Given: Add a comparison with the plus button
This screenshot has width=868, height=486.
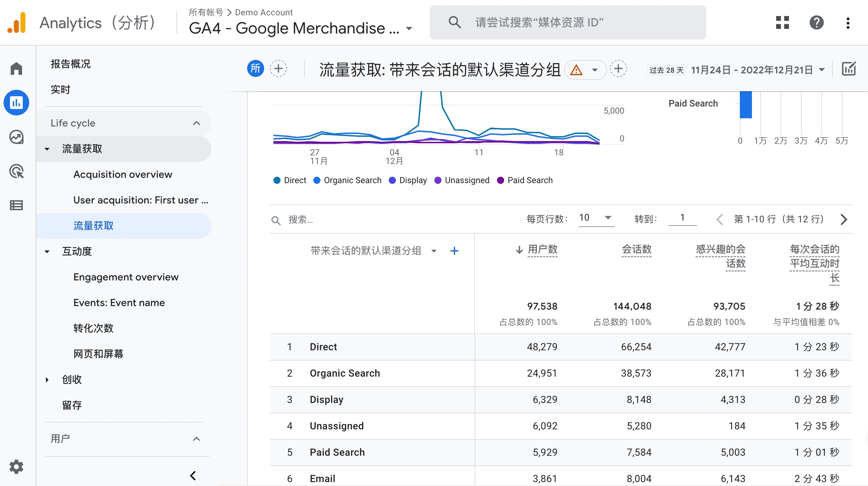Looking at the screenshot, I should point(278,68).
